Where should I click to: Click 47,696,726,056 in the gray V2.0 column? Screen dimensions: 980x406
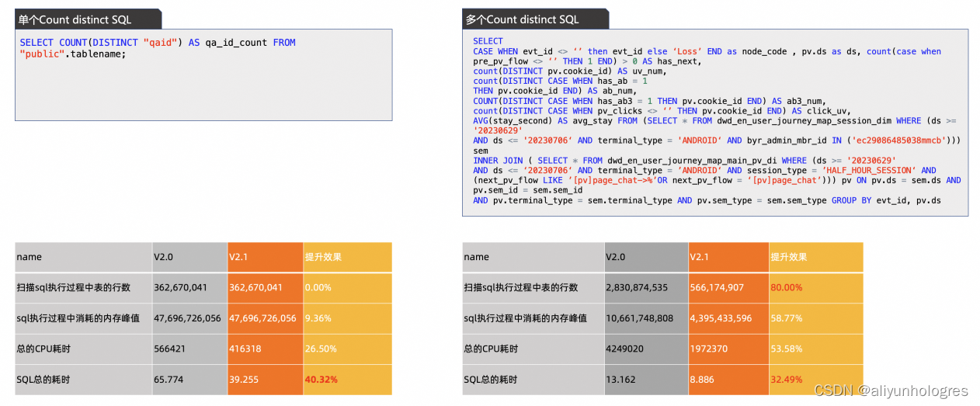click(x=189, y=318)
